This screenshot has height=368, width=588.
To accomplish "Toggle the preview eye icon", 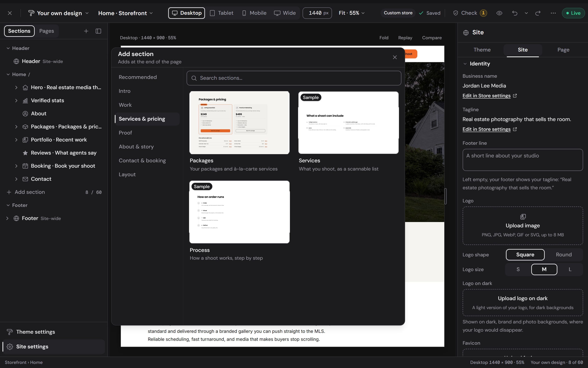I will tap(499, 13).
